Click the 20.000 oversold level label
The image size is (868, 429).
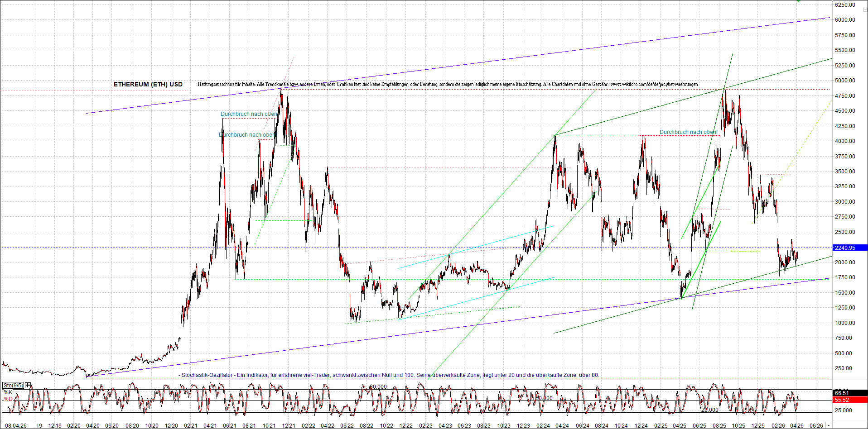click(x=709, y=410)
